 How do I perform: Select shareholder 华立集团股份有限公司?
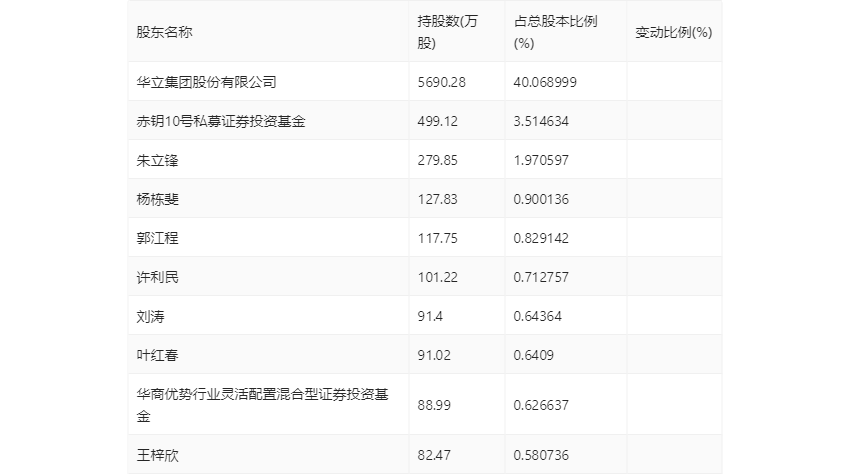206,82
